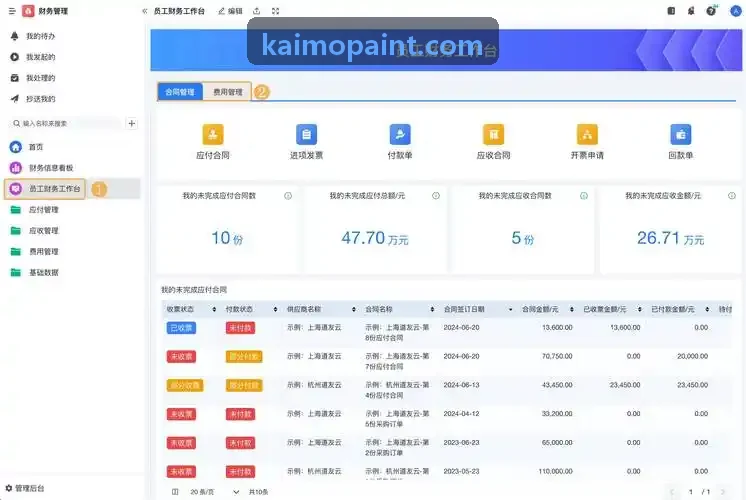The width and height of the screenshot is (746, 500).
Task: Click the share/export icon next to 编辑
Action: pyautogui.click(x=257, y=11)
